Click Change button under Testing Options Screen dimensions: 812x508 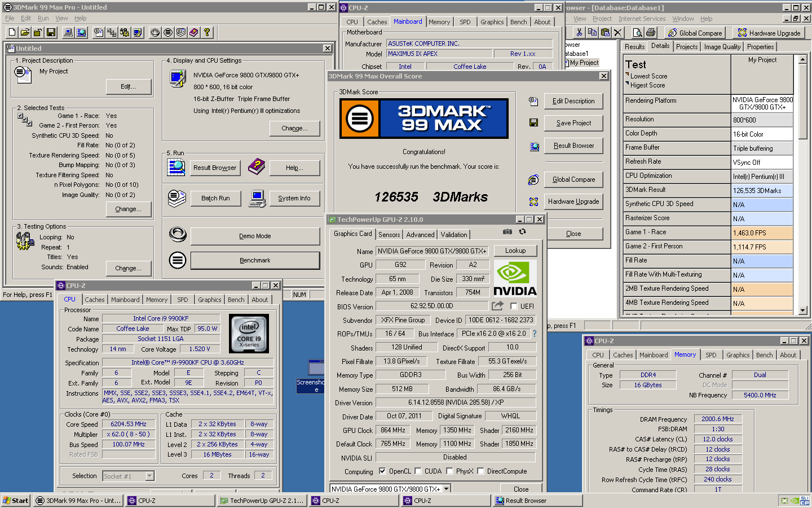(128, 268)
